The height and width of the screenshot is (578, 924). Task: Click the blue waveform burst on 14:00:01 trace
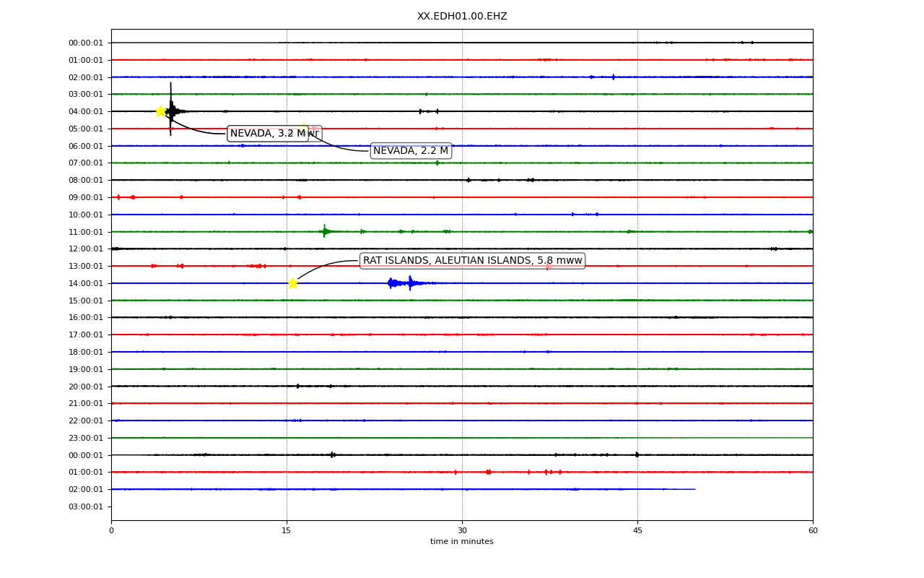tap(409, 283)
